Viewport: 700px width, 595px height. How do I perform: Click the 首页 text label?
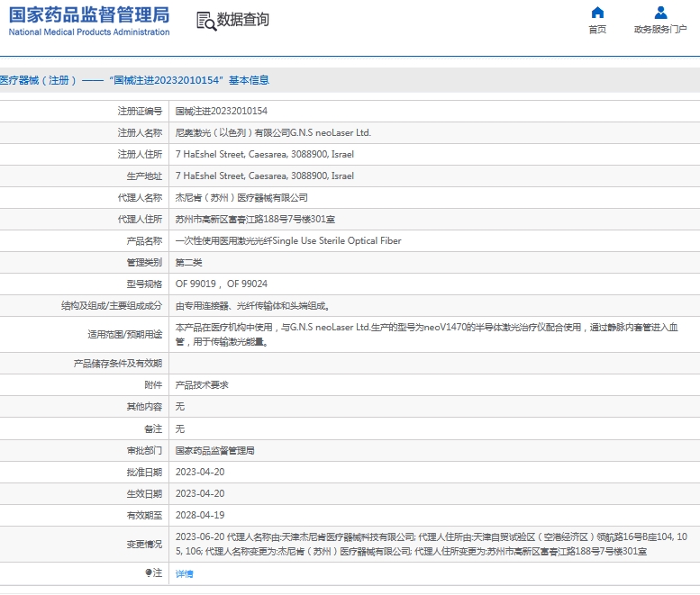pos(597,30)
